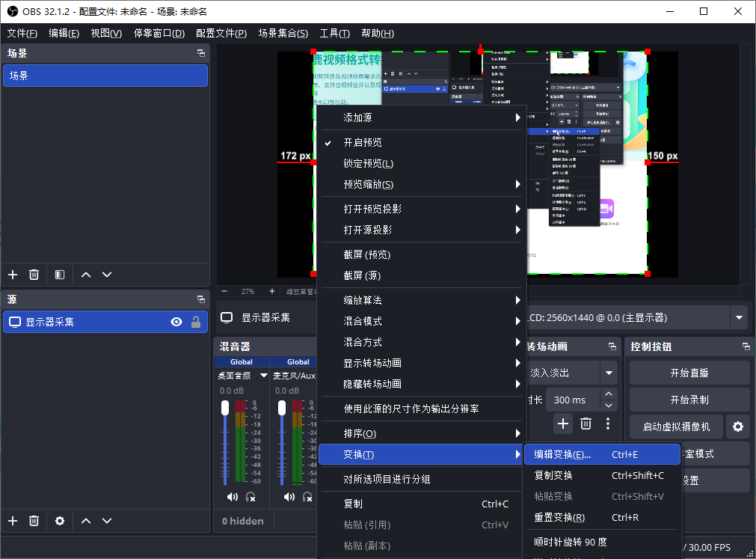Viewport: 756px width, 559px height.
Task: Open the 编辑(E) menu
Action: pos(64,33)
